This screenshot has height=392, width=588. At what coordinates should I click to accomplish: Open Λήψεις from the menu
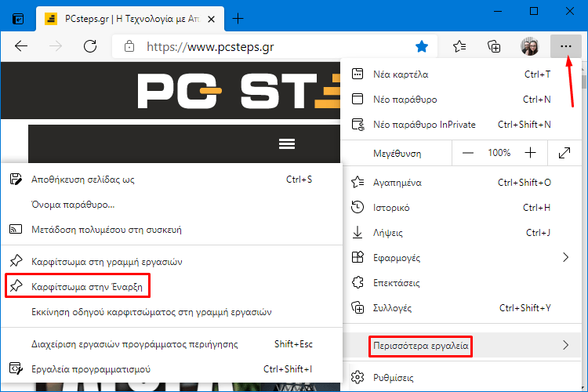tap(460, 233)
